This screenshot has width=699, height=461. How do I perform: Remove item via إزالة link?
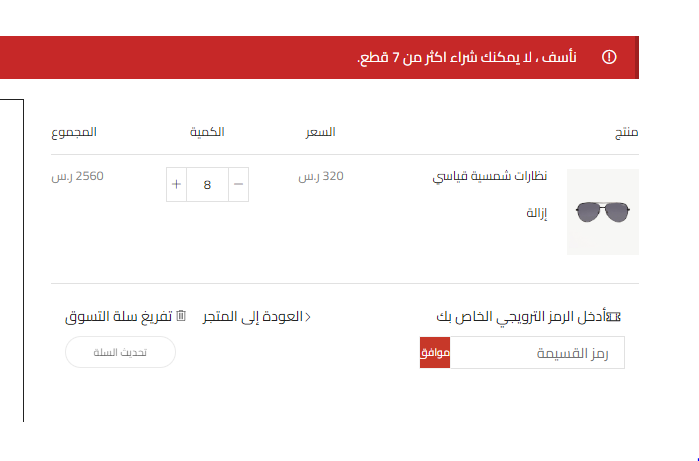[x=537, y=213]
